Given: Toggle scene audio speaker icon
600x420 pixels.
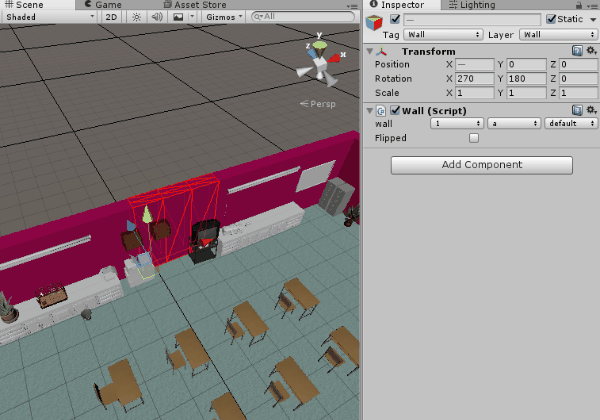Looking at the screenshot, I should [x=157, y=17].
